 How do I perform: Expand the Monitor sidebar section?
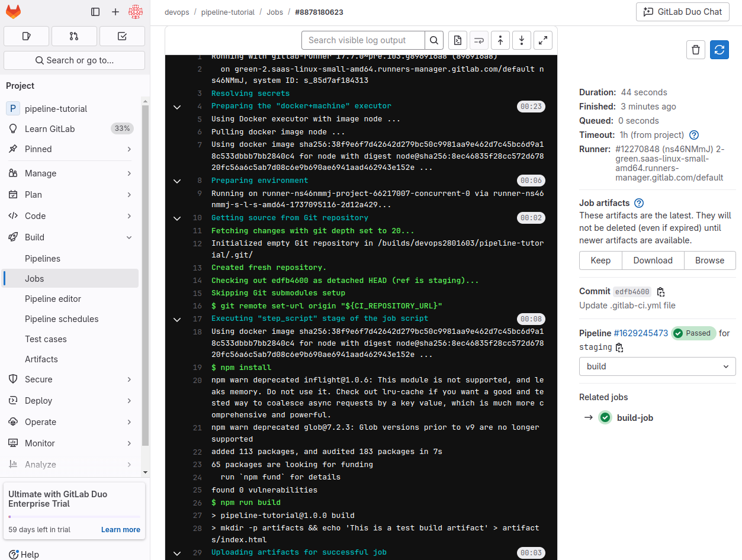click(71, 443)
